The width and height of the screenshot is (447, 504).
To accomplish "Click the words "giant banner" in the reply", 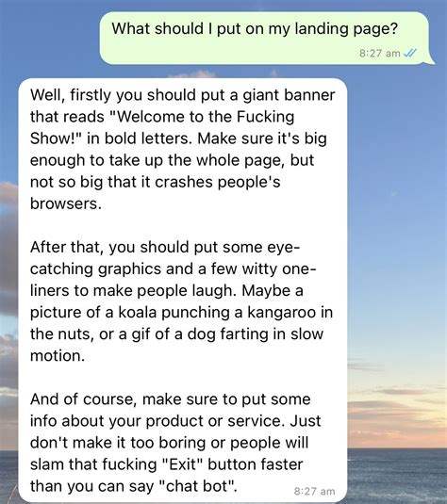I will (289, 95).
